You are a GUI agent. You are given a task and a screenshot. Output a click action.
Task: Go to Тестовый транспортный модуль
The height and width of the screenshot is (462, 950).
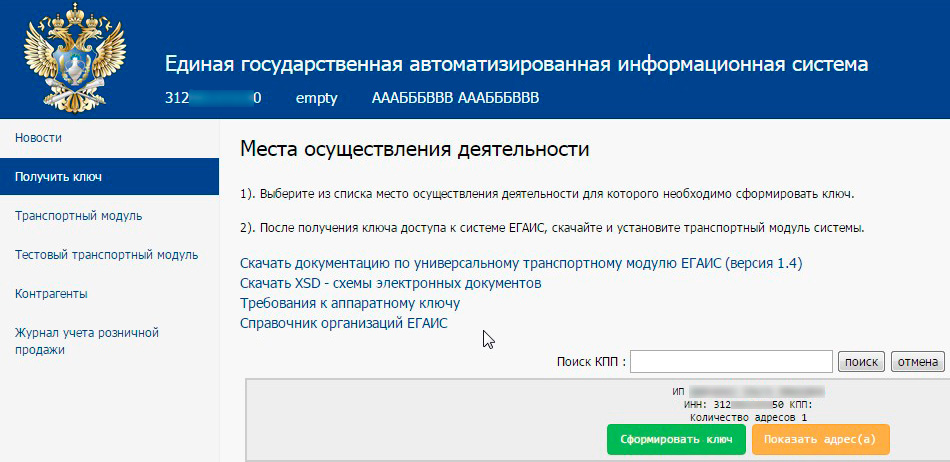(x=107, y=255)
